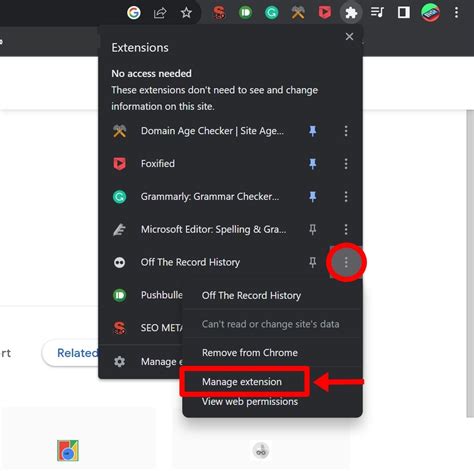Open the Pushbullet toolbar extension icon
The height and width of the screenshot is (471, 474).
[245, 13]
